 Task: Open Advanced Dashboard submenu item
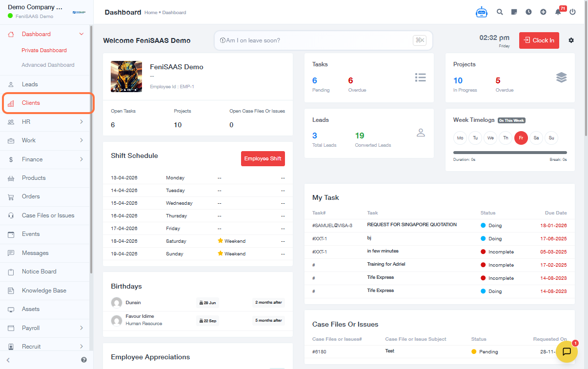48,65
